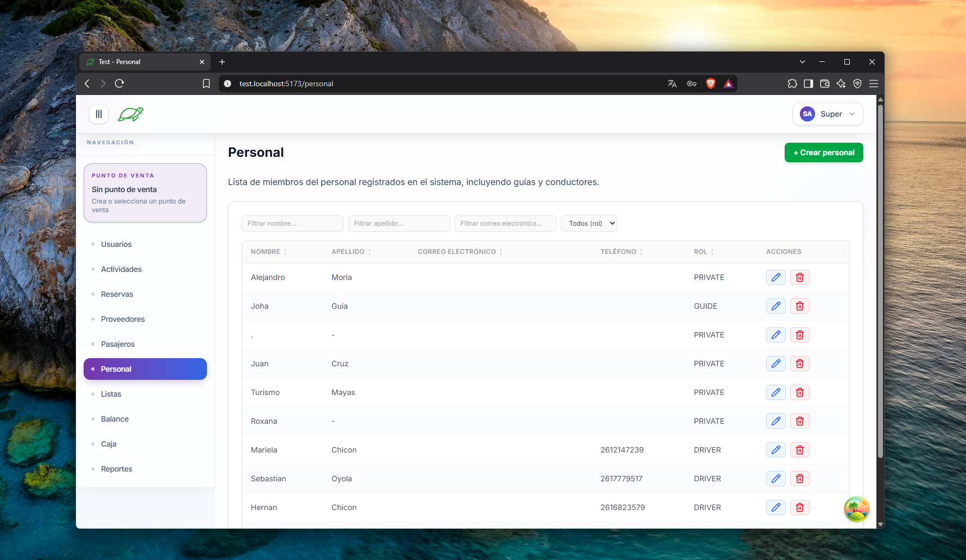Expand the Super user account menu
Image resolution: width=966 pixels, height=560 pixels.
(x=828, y=114)
